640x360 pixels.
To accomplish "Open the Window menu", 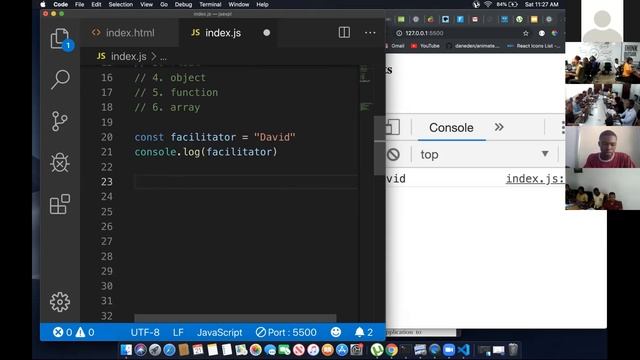I will (239, 4).
